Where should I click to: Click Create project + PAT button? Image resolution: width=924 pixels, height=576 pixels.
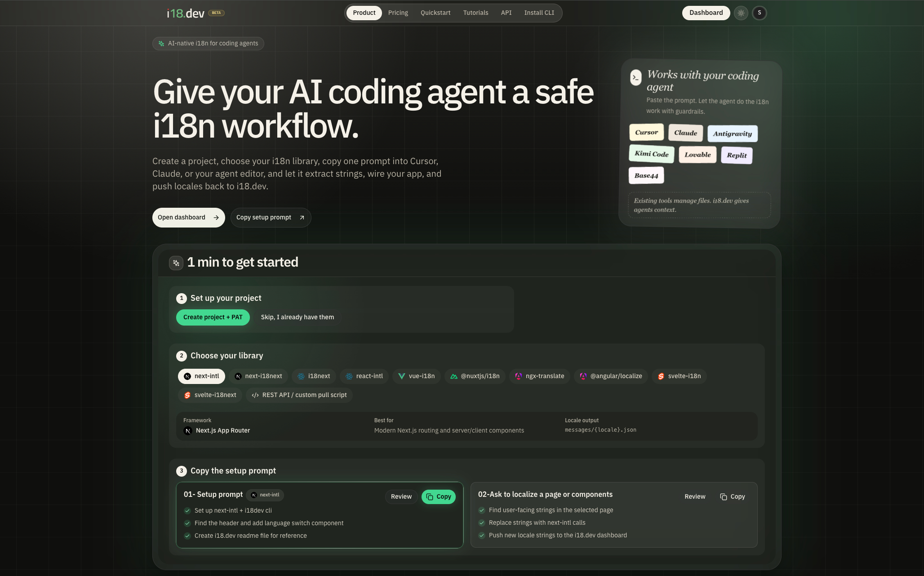point(213,317)
